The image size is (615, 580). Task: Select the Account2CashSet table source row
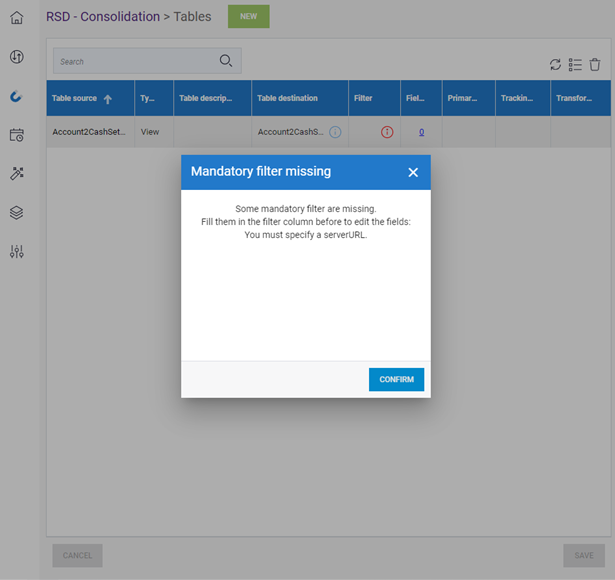(x=89, y=132)
